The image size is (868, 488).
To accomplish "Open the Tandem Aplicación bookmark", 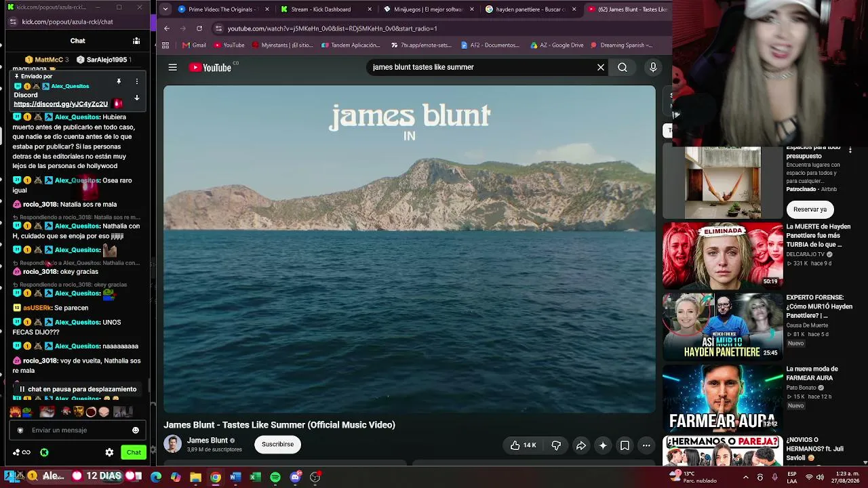I will (x=351, y=45).
